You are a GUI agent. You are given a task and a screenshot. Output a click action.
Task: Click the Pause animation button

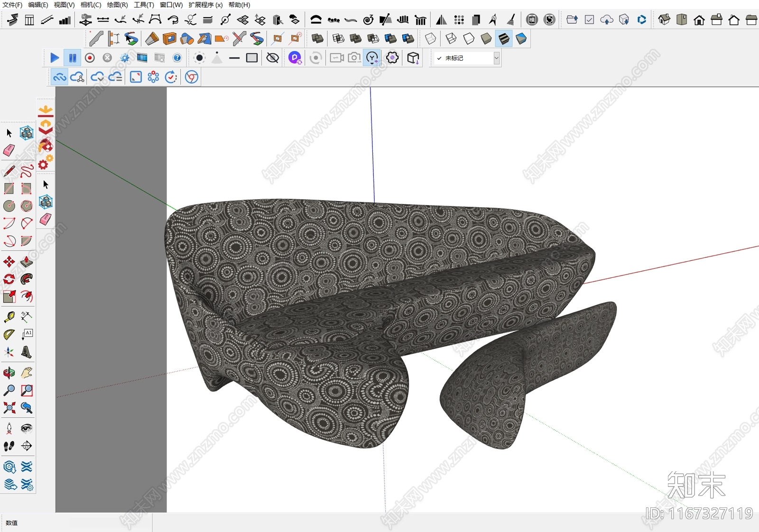point(72,58)
